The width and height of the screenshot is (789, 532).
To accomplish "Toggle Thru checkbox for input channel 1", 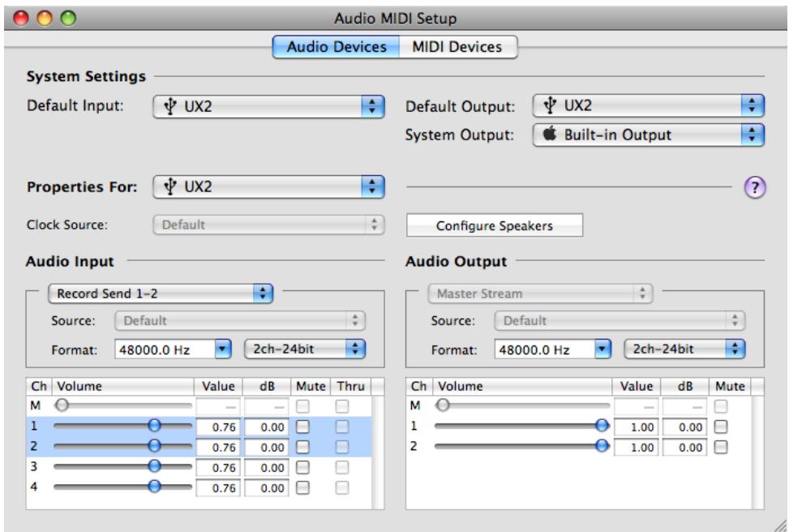I will tap(341, 427).
